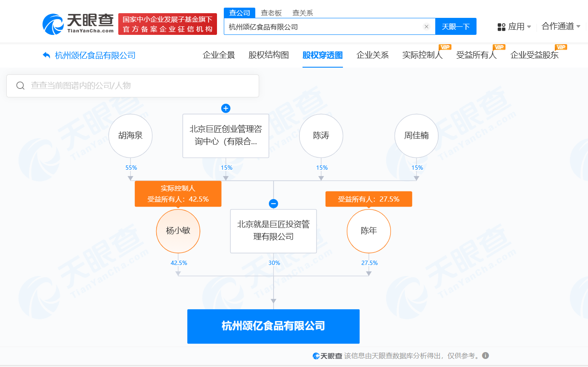Click the 55% share label under 胡海泉

tap(131, 168)
